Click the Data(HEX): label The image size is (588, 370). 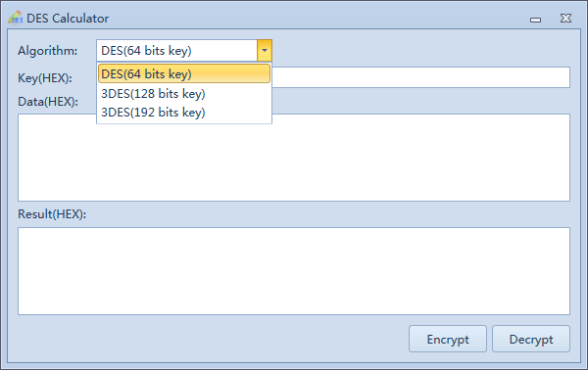click(48, 102)
